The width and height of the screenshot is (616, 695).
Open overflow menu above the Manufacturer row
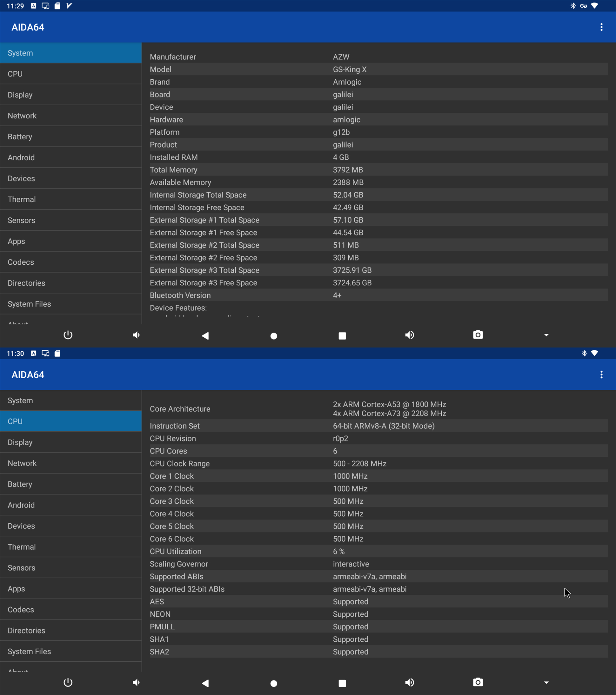click(601, 27)
